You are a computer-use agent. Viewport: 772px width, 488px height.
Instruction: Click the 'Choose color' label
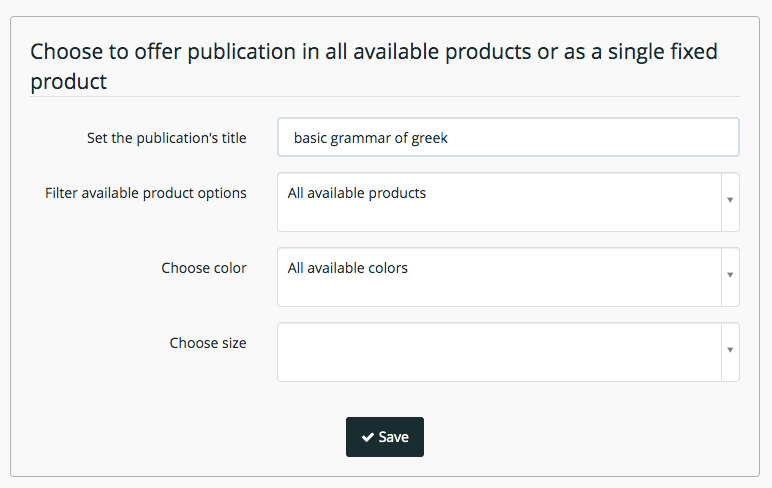pyautogui.click(x=204, y=268)
